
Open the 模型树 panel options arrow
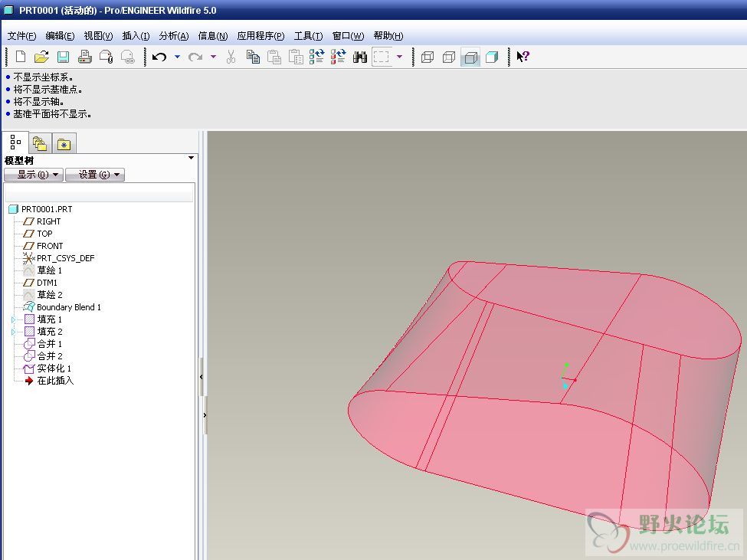click(191, 158)
